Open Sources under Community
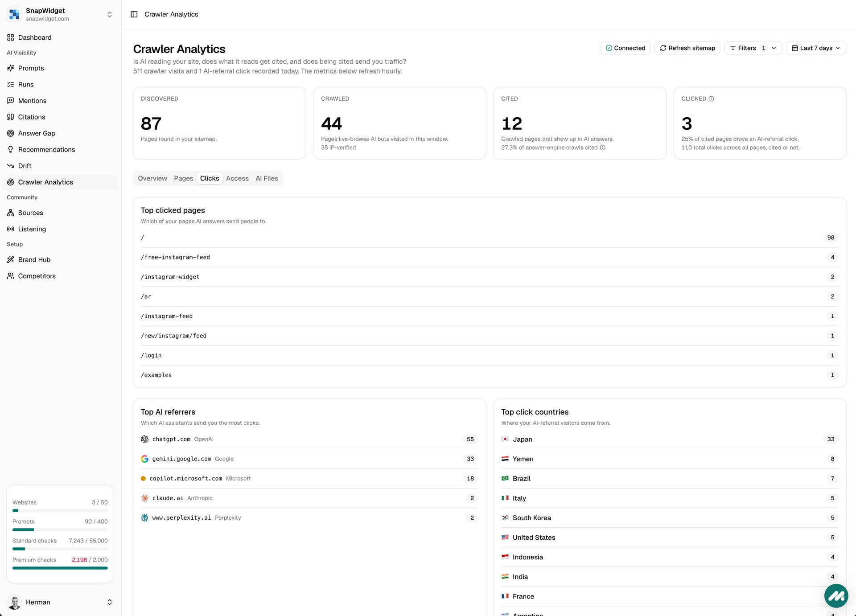Viewport: 856px width, 616px height. tap(60, 213)
